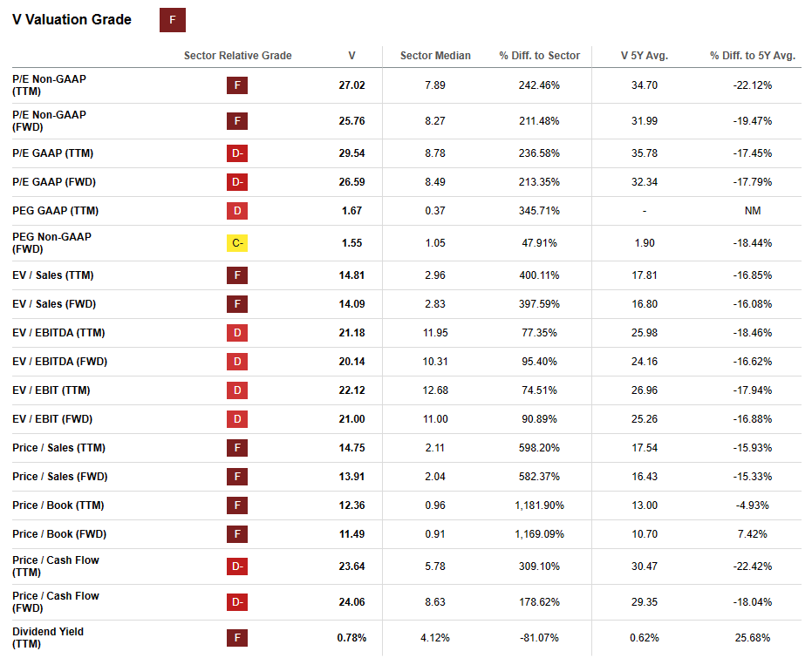Click the P/E GAAP (TTM) D- grade badge
812x658 pixels.
pos(236,153)
